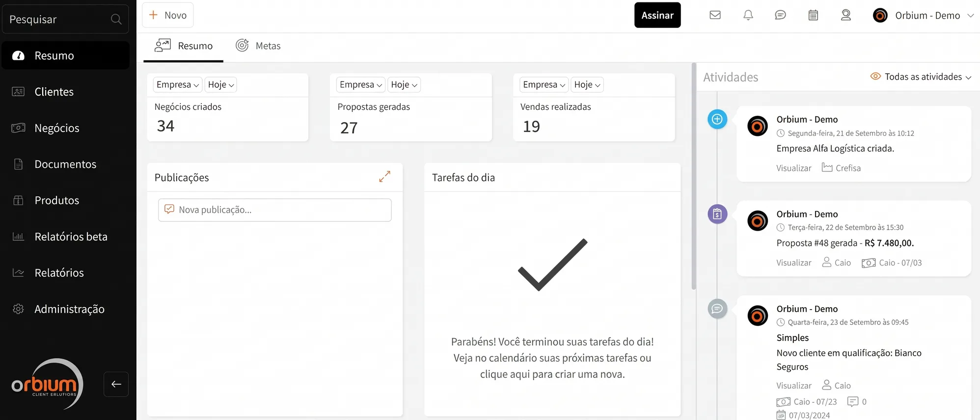Viewport: 980px width, 420px height.
Task: Collapse sidebar with the left arrow button
Action: pos(116,384)
